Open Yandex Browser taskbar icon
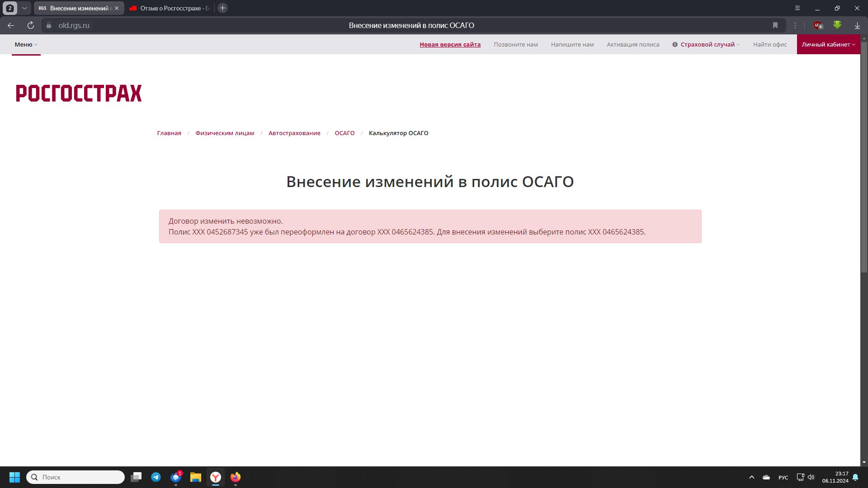Image resolution: width=868 pixels, height=488 pixels. click(x=216, y=477)
